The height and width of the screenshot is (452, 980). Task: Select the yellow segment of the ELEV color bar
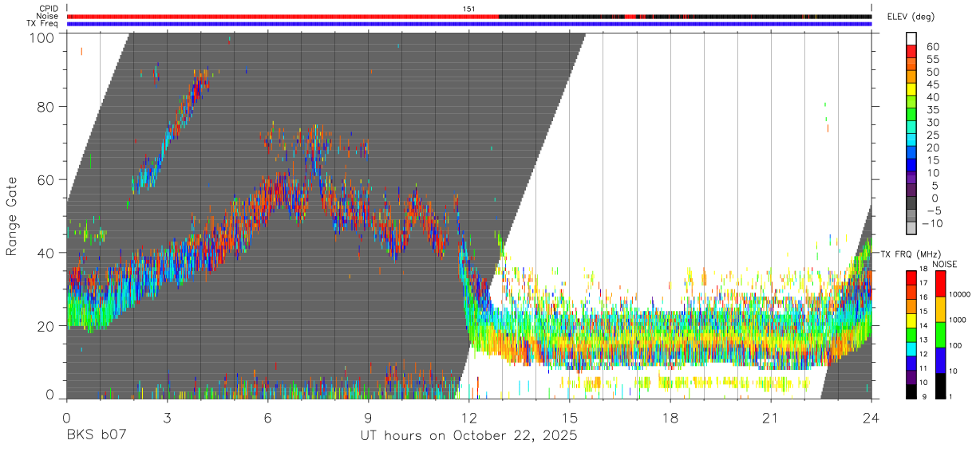(911, 89)
